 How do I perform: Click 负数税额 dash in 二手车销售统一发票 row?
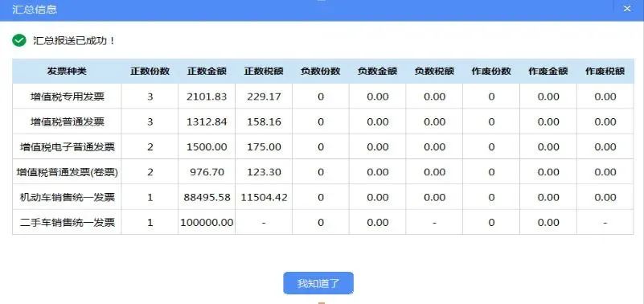[x=434, y=223]
